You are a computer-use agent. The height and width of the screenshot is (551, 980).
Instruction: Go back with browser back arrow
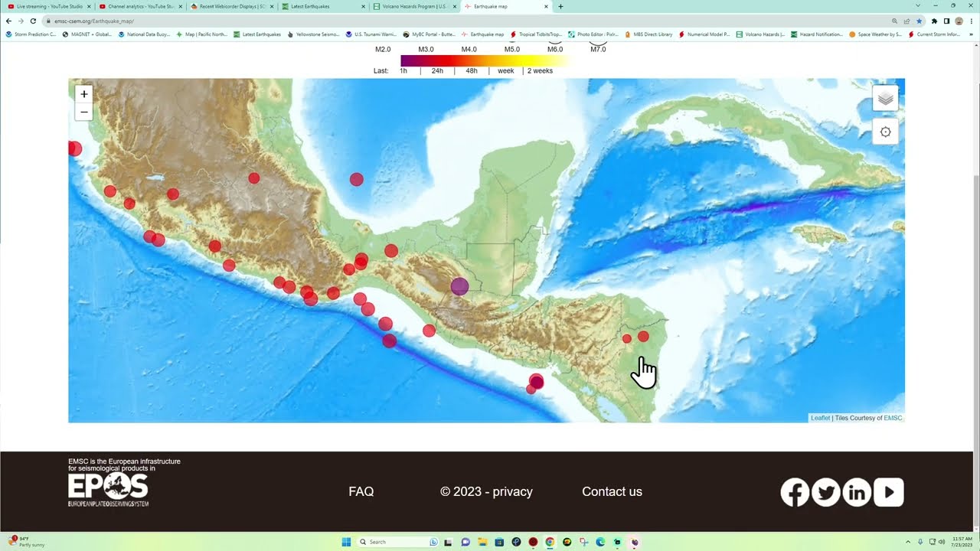pos(8,21)
